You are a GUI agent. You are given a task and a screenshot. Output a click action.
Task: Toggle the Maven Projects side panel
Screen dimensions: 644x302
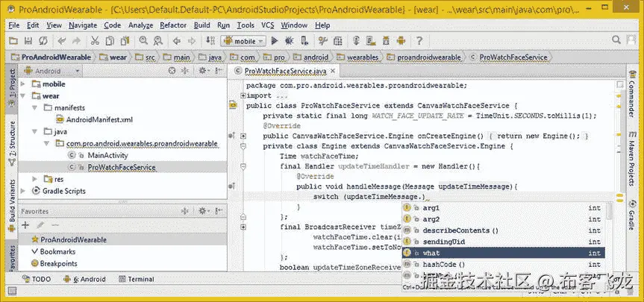point(631,158)
